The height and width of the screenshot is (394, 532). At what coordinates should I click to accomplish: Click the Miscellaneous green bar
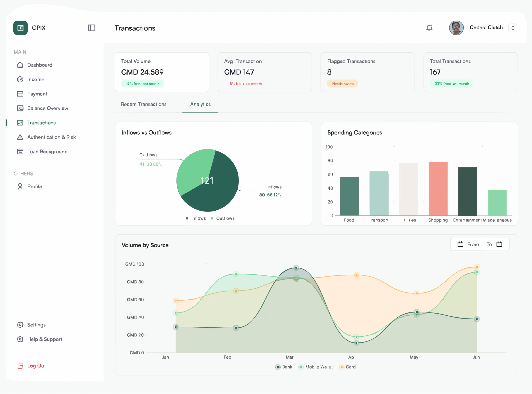pyautogui.click(x=497, y=203)
